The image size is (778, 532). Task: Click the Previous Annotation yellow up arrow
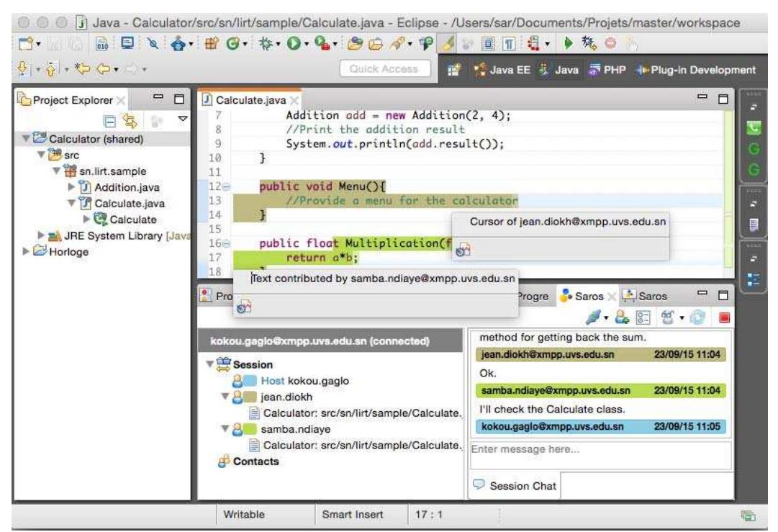(51, 68)
